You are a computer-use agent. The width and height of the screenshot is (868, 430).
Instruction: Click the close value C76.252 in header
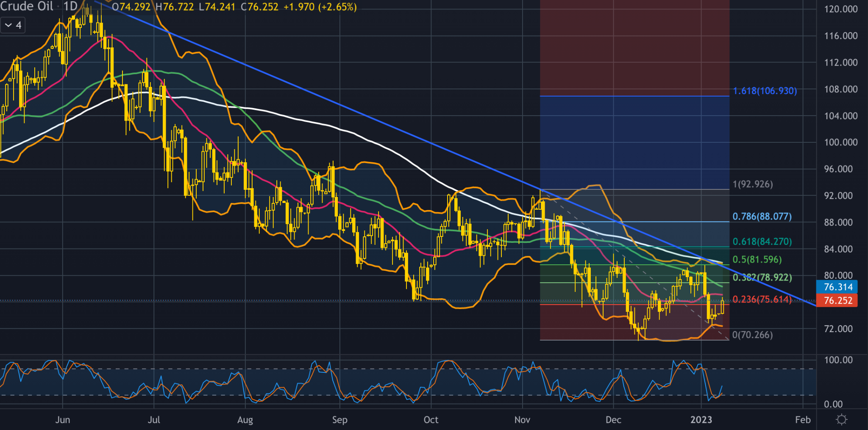point(259,7)
